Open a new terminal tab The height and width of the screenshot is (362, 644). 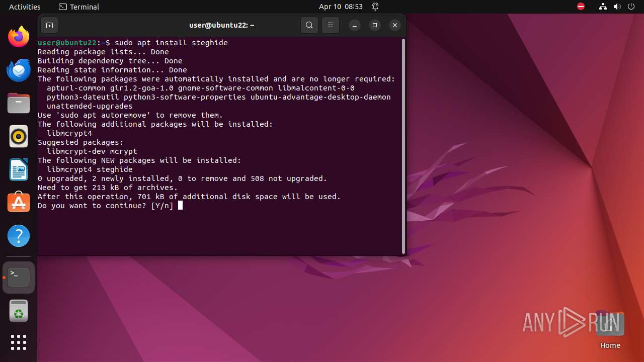pyautogui.click(x=49, y=25)
